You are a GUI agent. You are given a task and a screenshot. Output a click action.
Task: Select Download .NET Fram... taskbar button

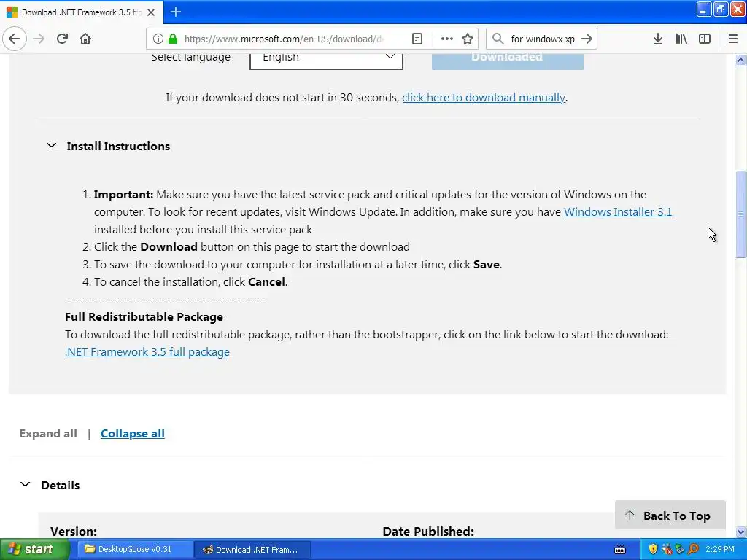click(x=252, y=550)
